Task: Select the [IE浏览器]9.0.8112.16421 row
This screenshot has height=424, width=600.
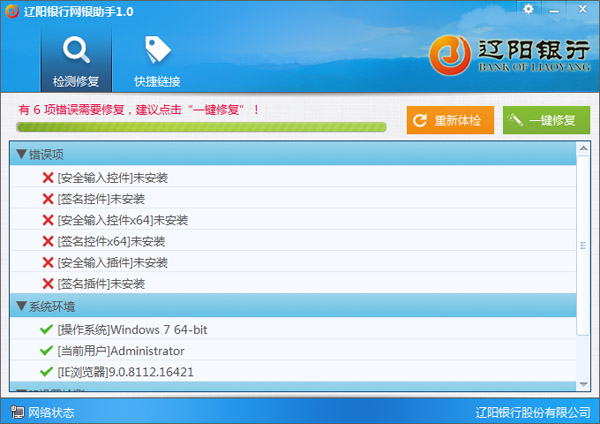Action: pyautogui.click(x=293, y=372)
